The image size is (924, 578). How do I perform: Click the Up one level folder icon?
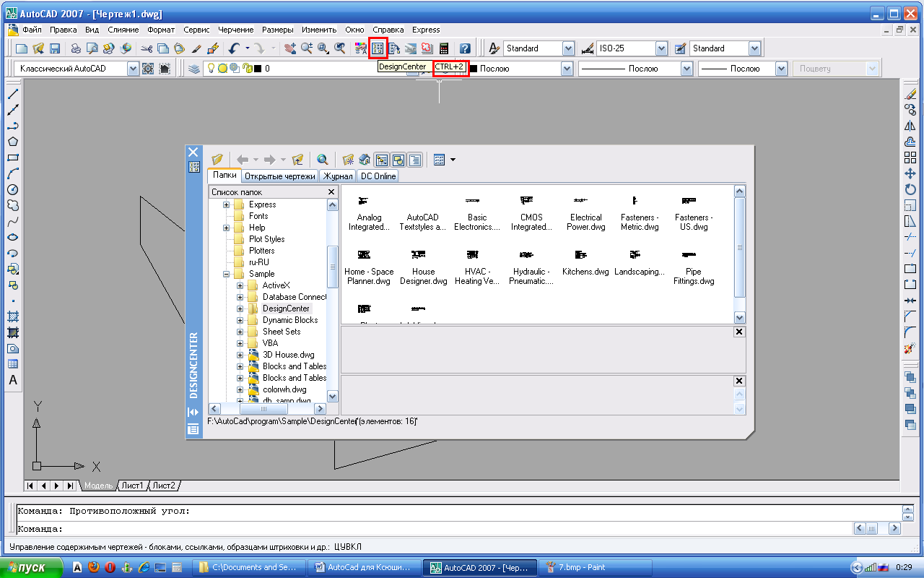pyautogui.click(x=297, y=160)
